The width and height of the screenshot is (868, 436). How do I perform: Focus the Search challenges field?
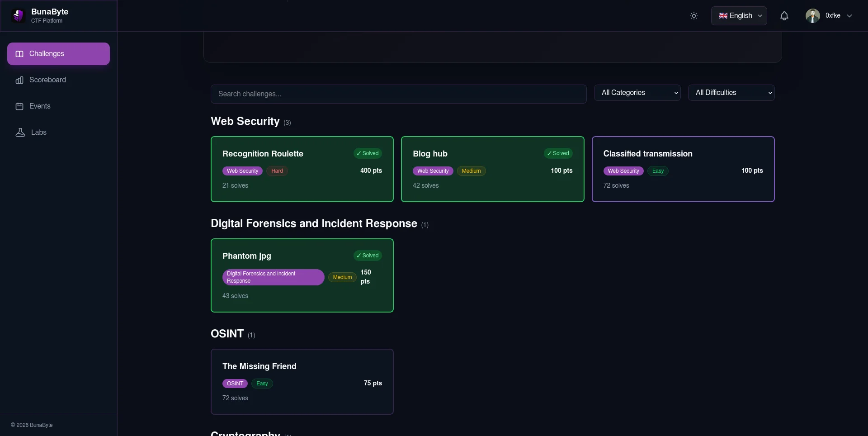pyautogui.click(x=399, y=94)
